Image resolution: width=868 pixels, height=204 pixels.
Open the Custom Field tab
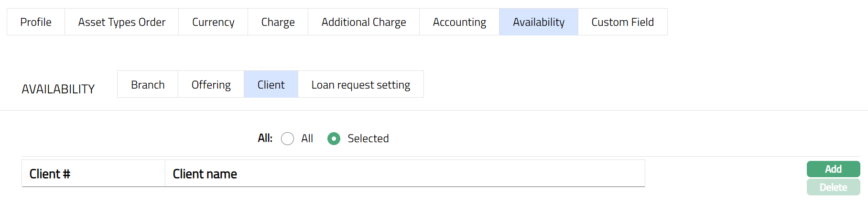point(622,22)
